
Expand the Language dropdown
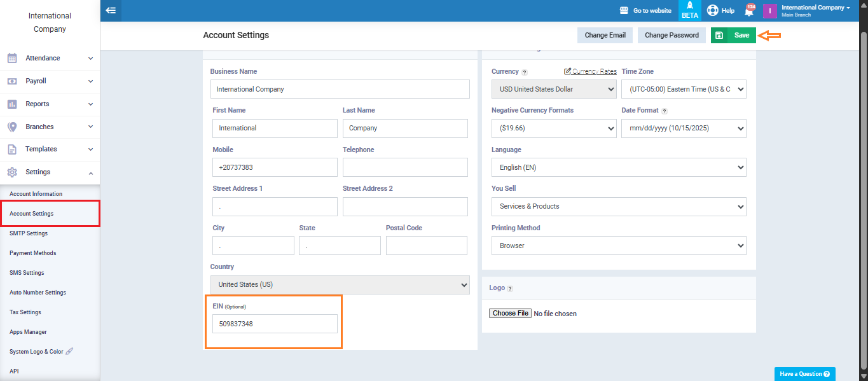(619, 167)
